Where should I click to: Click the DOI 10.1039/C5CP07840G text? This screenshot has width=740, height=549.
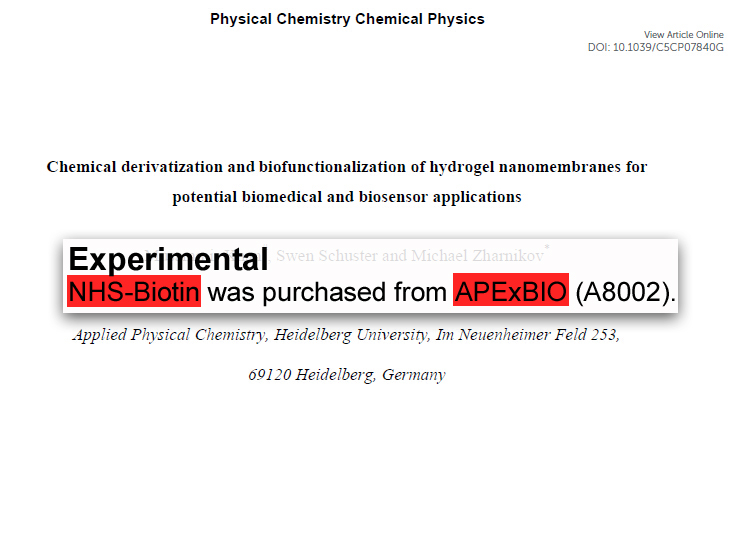[656, 47]
